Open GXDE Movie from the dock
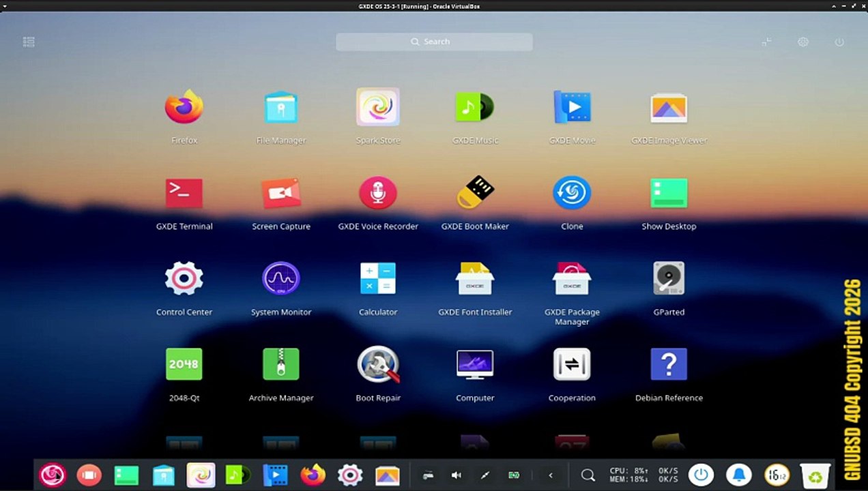Image resolution: width=868 pixels, height=491 pixels. (275, 475)
